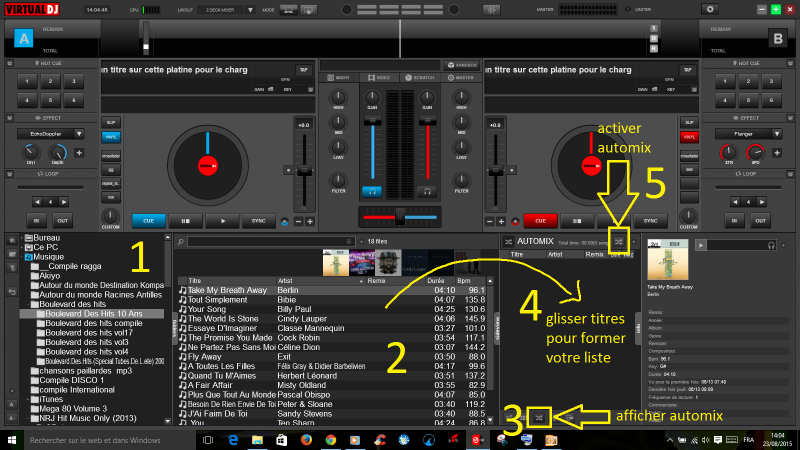Click in the browser search field
This screenshot has height=450, width=800.
[270, 242]
